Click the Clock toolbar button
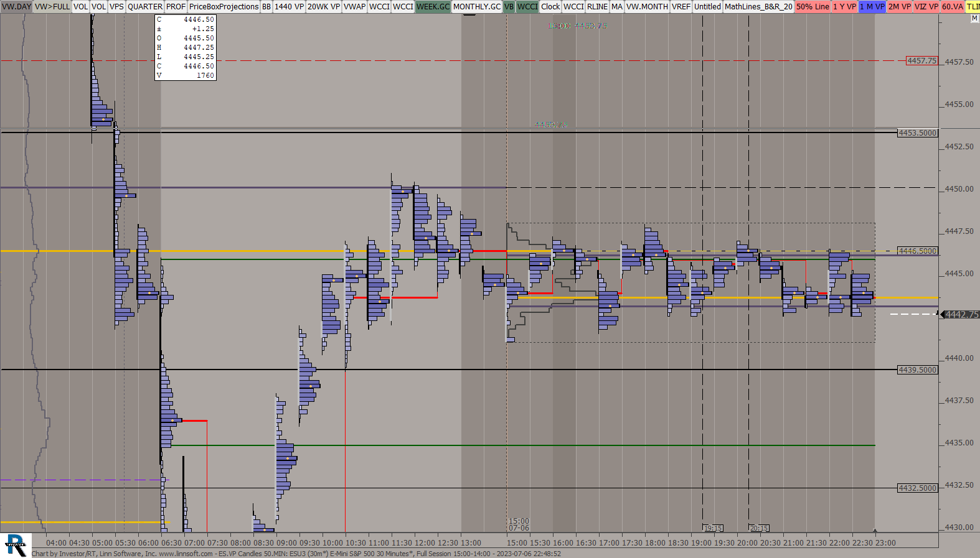Viewport: 980px width, 558px height. coord(550,6)
